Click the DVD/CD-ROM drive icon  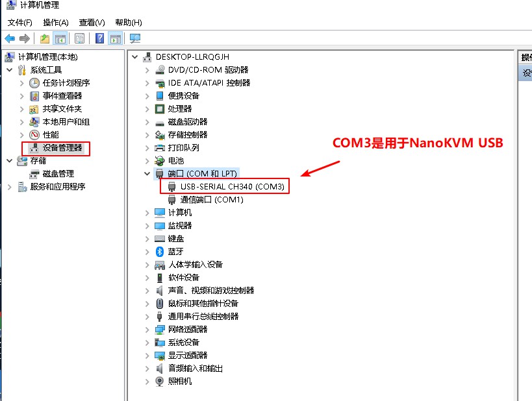pos(160,70)
